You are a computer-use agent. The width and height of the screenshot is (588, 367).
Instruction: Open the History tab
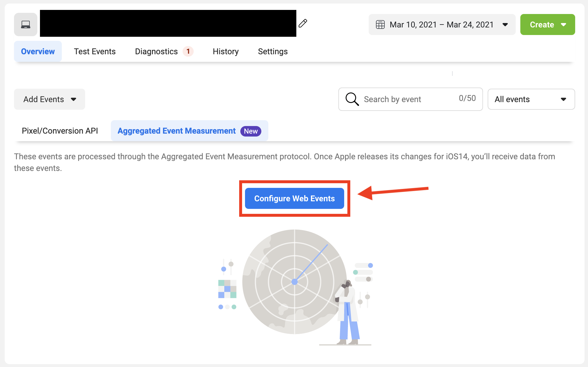[x=226, y=51]
